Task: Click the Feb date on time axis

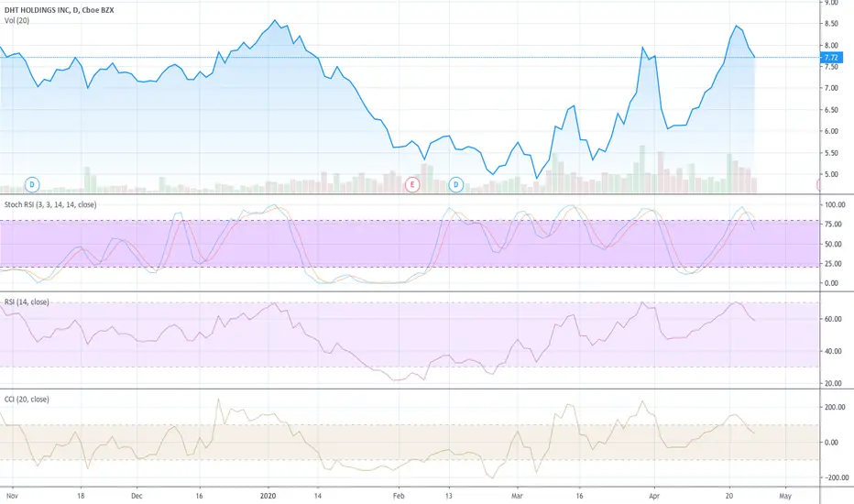Action: tap(399, 496)
